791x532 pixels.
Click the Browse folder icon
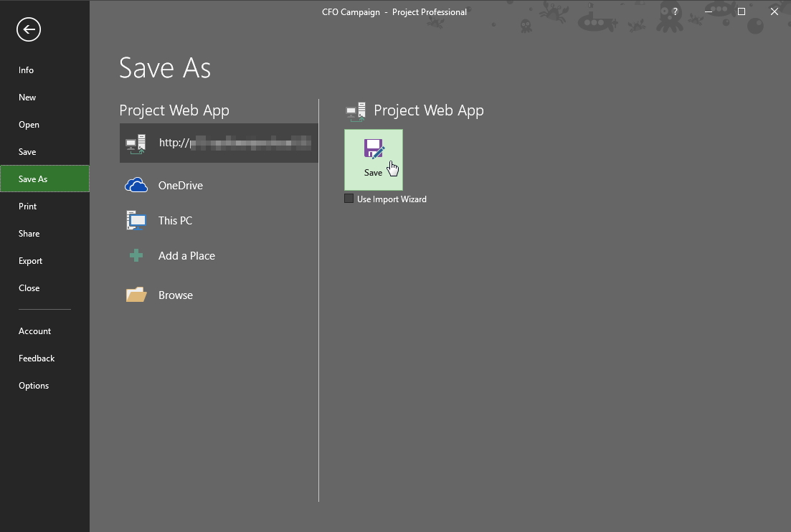[x=136, y=295]
